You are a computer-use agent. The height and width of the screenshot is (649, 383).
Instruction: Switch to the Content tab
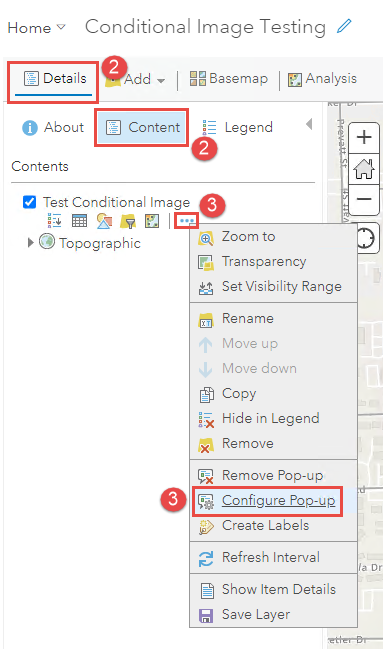142,127
